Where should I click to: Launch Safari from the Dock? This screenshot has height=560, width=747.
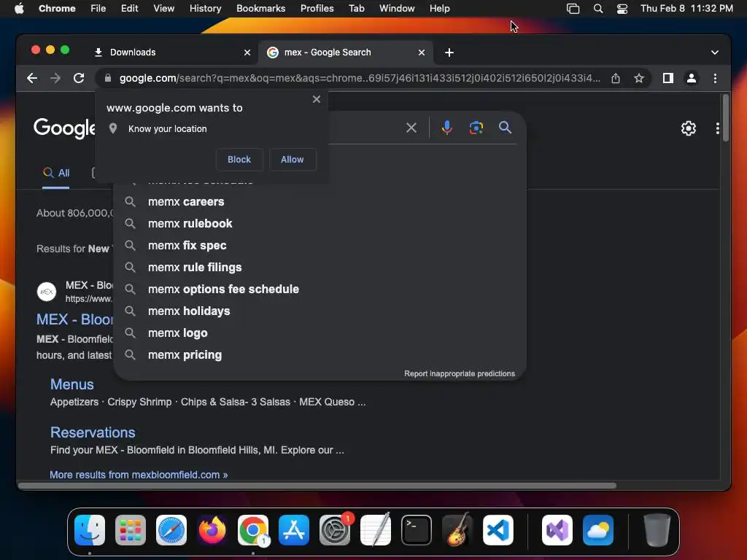(171, 530)
